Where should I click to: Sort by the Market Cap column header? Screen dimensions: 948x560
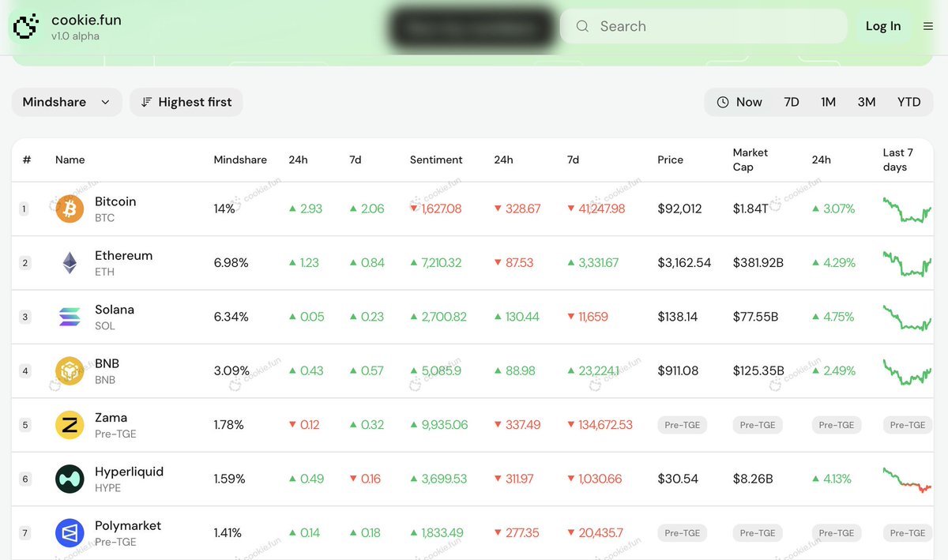pos(750,160)
